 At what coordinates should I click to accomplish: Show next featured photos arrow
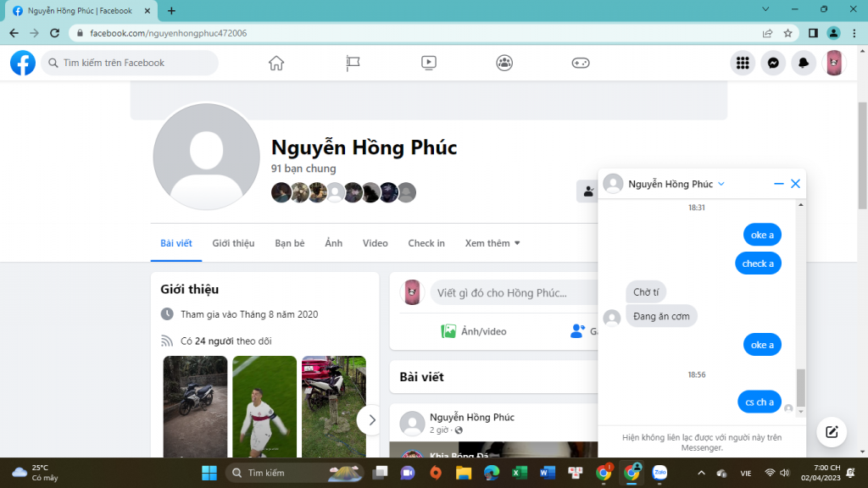pos(371,420)
